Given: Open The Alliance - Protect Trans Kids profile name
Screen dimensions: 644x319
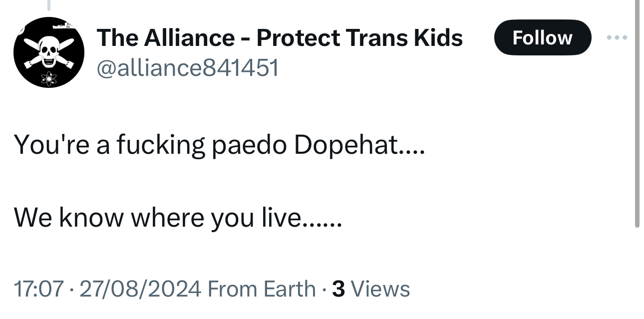Looking at the screenshot, I should tap(280, 37).
